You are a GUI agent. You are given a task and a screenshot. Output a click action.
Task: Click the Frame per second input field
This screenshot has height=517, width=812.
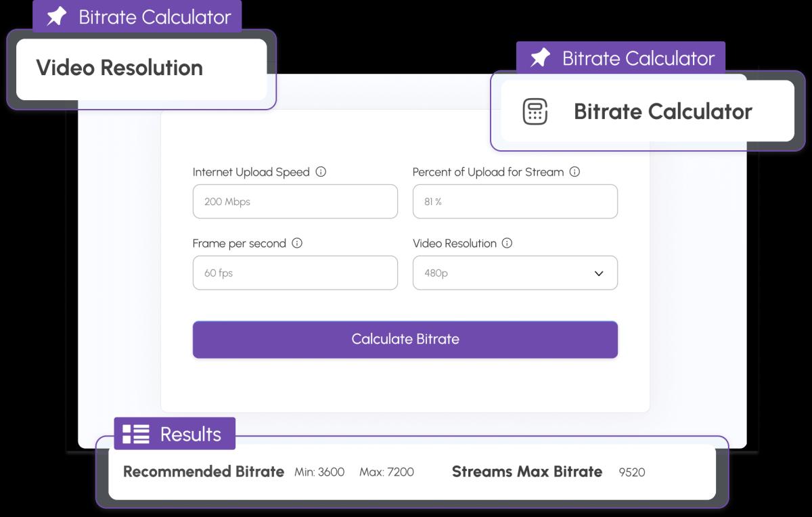click(x=295, y=273)
